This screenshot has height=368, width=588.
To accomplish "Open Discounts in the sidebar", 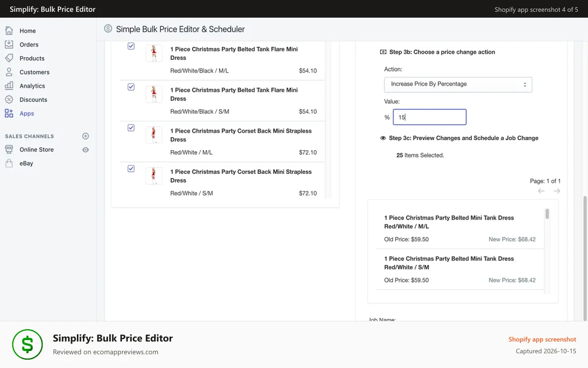I will tap(33, 100).
